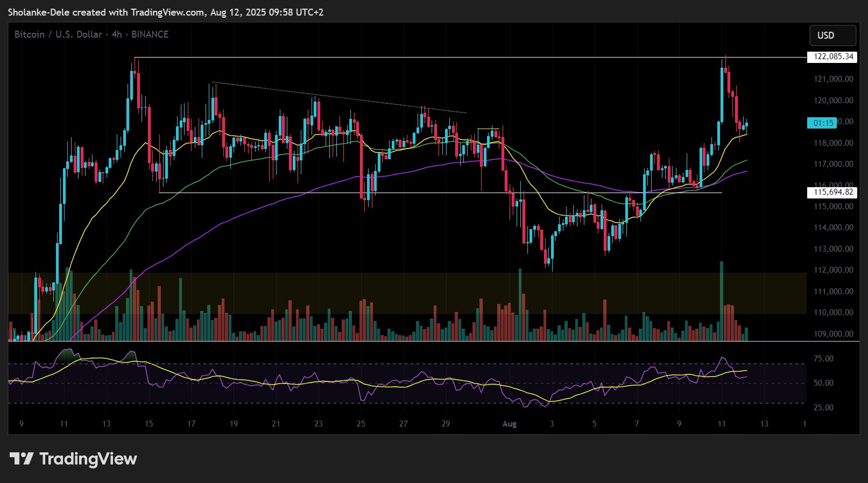Screen dimensions: 868x483
Task: Click the date label 29 on time axis
Action: point(446,424)
